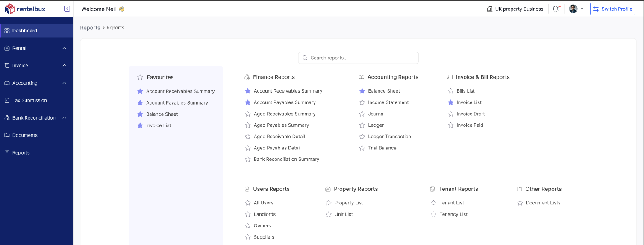This screenshot has width=644, height=245.
Task: Collapse the sidebar using the toggle icon
Action: pyautogui.click(x=67, y=9)
